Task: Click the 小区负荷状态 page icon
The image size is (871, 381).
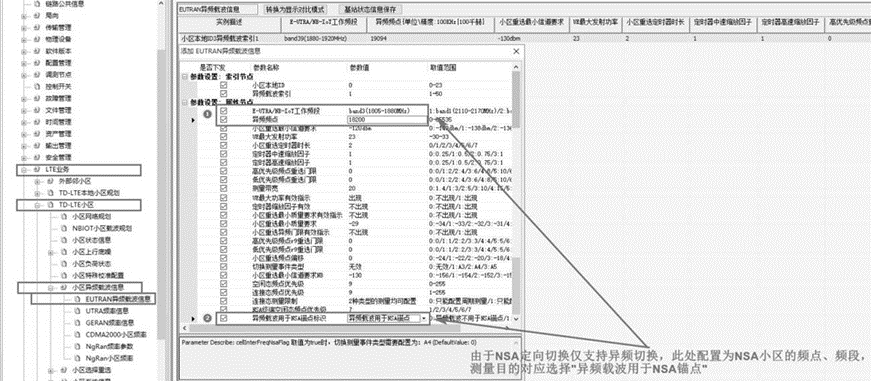Action: click(64, 264)
